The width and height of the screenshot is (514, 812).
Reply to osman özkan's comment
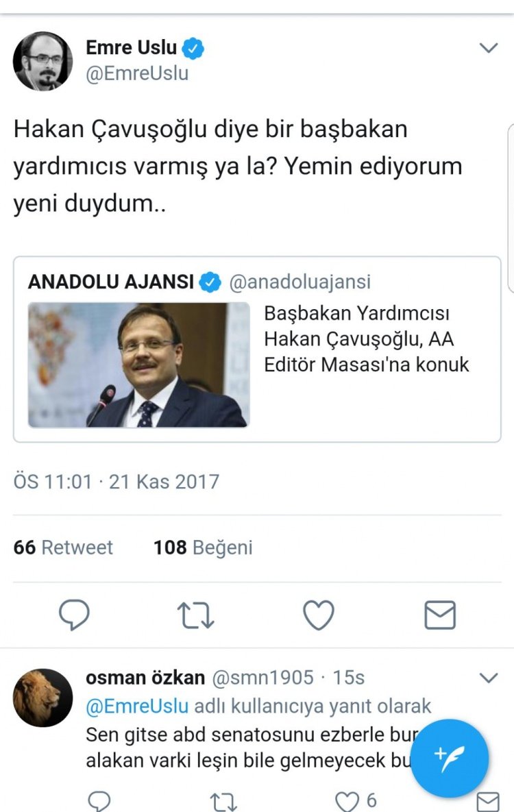tap(99, 802)
